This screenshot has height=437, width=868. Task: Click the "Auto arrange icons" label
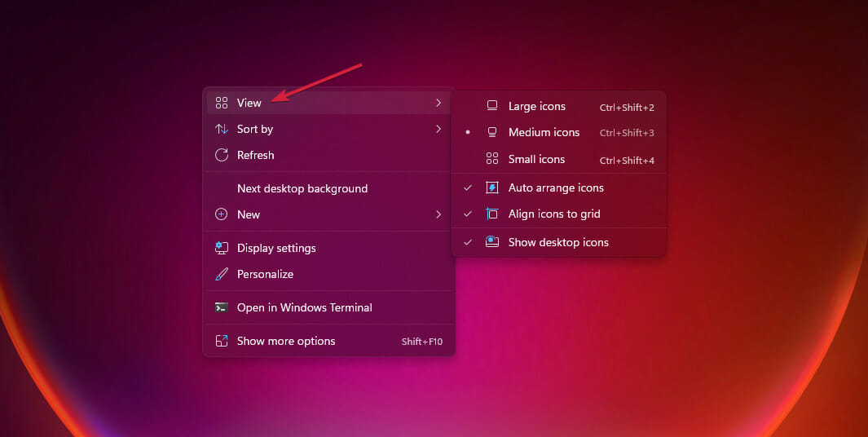[556, 188]
